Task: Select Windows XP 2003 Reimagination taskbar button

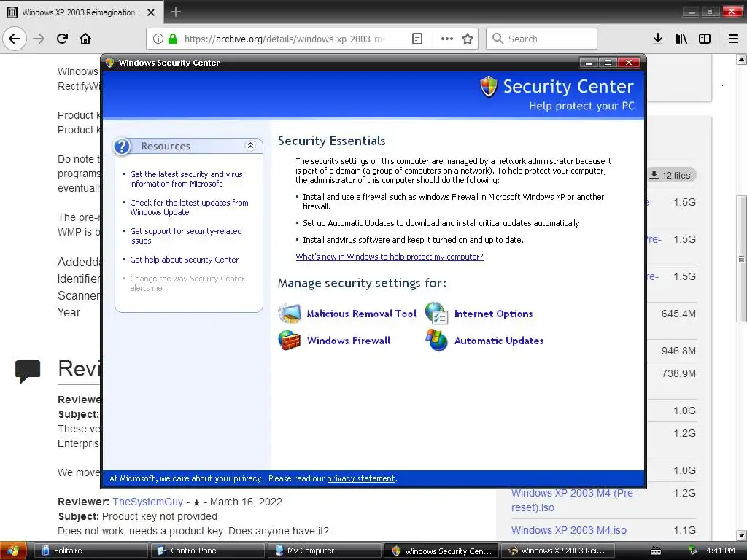Action: [x=557, y=551]
